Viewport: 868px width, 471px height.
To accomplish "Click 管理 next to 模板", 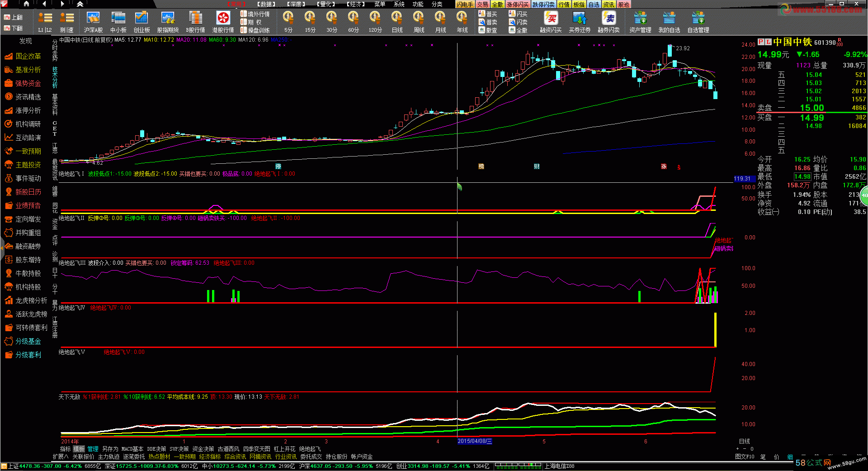I will click(93, 449).
